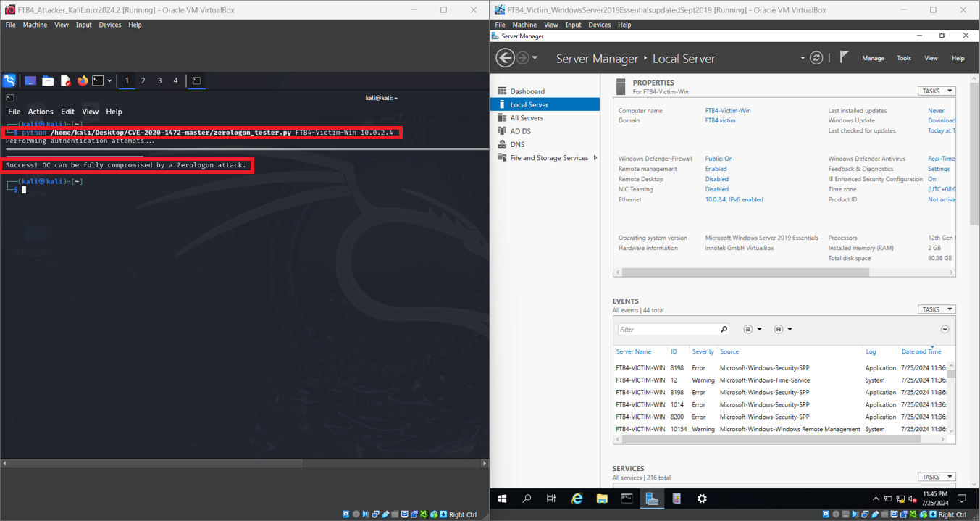Image resolution: width=980 pixels, height=521 pixels.
Task: Select the event row with ID 1014
Action: click(781, 404)
